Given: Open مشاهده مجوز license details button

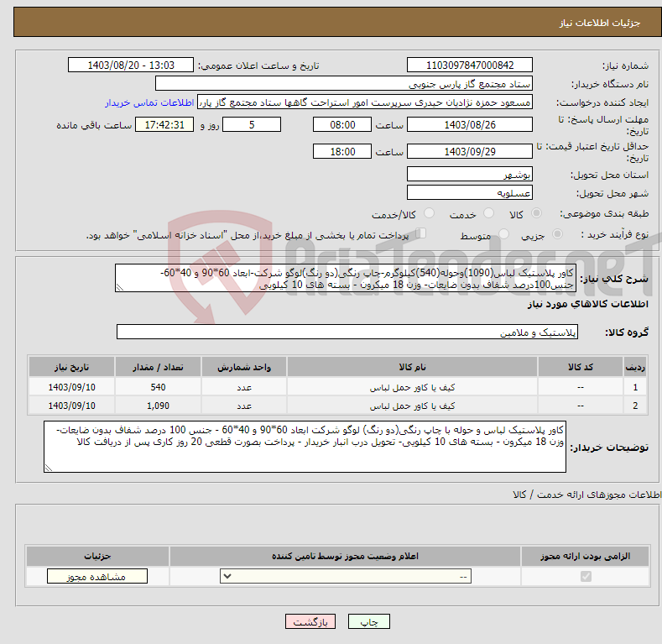Looking at the screenshot, I should [x=97, y=577].
